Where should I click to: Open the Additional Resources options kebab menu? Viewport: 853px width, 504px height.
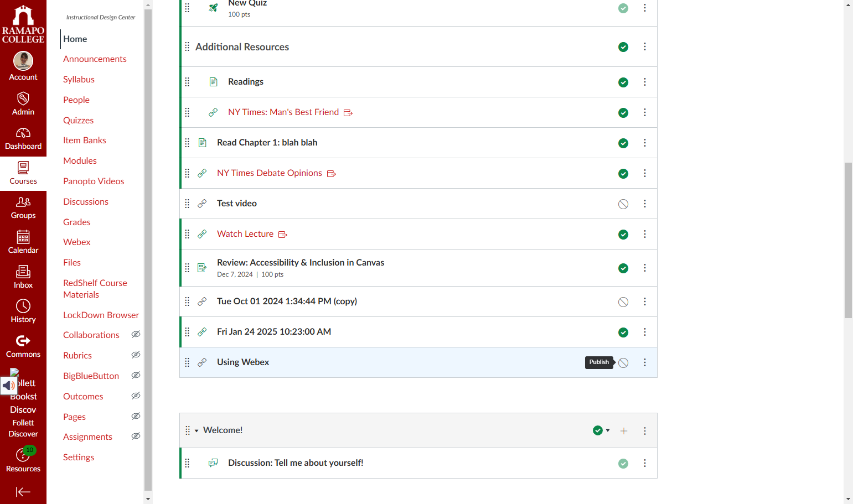coord(645,46)
